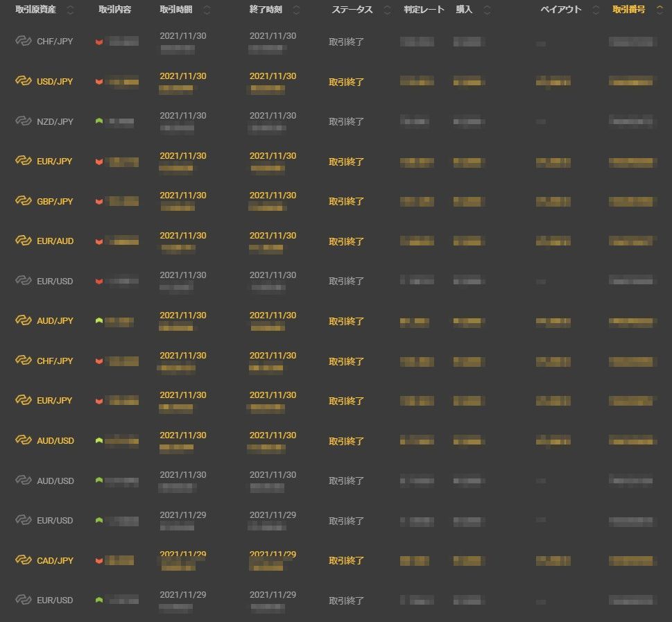Click the 判定レート column header label

tap(424, 10)
